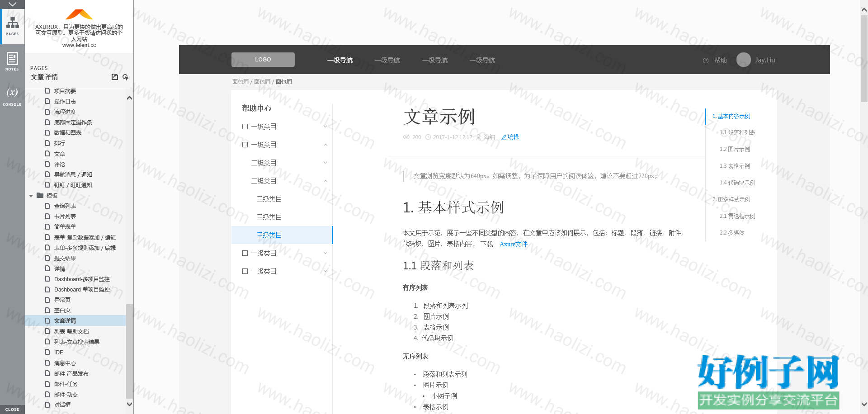Open the 钉钉 / 旺旺通知 page
868x414 pixels.
pyautogui.click(x=73, y=185)
